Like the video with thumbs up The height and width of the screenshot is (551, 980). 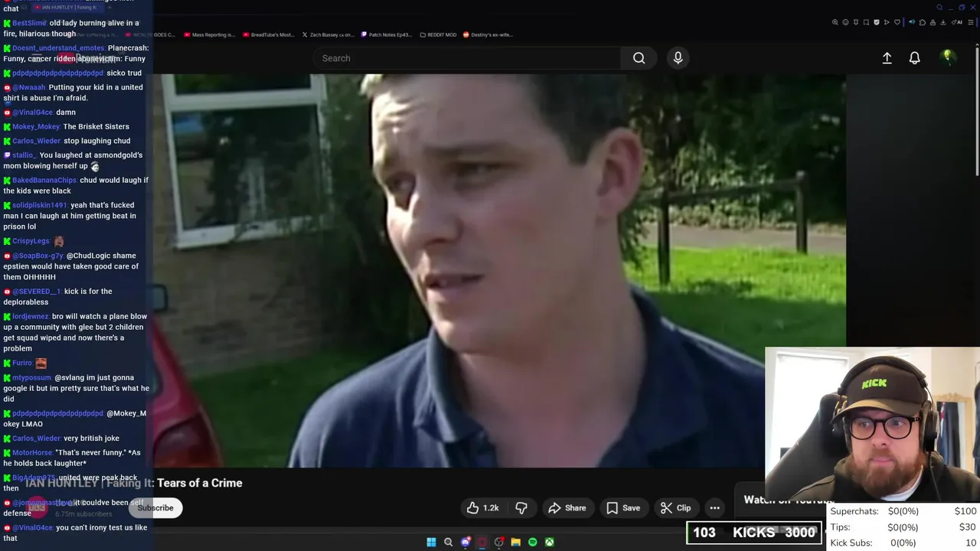tap(482, 507)
